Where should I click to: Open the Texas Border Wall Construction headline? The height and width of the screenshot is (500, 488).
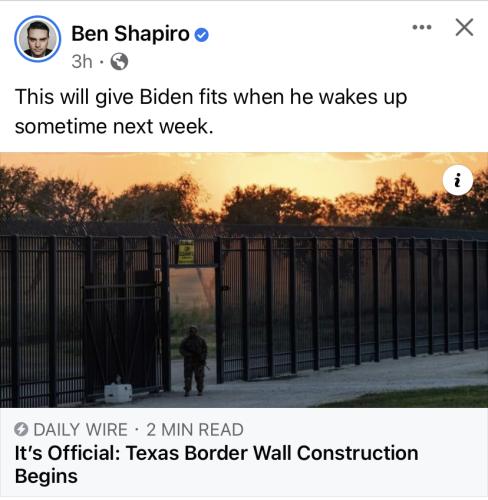point(216,464)
